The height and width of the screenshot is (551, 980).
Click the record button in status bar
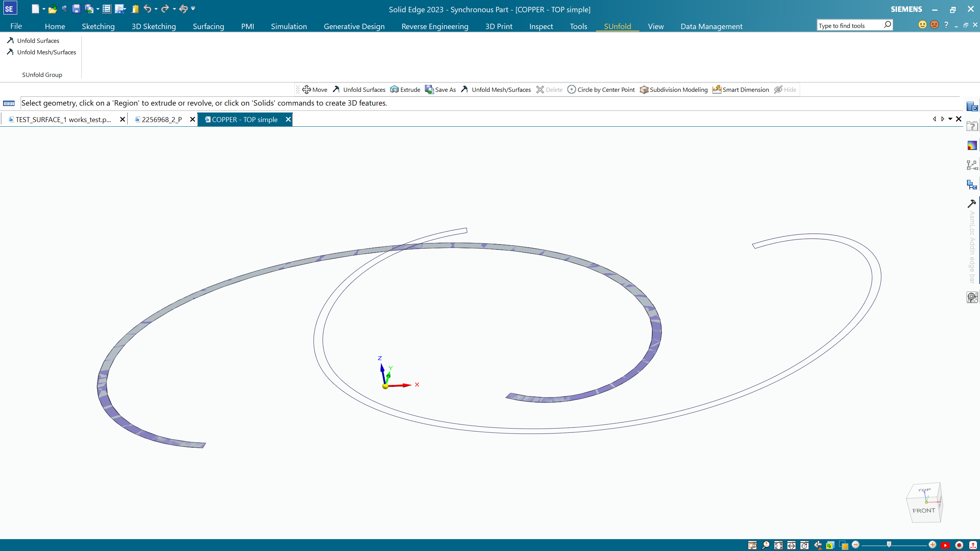(x=959, y=545)
